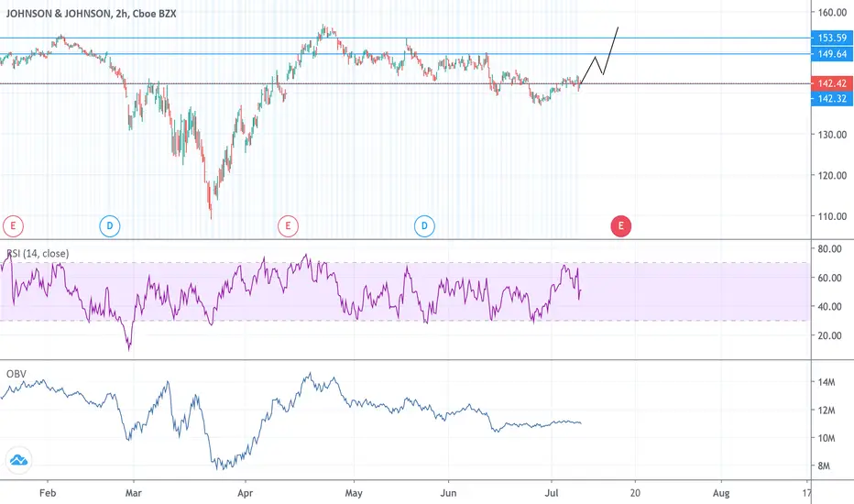Image resolution: width=854 pixels, height=504 pixels.
Task: Click 8M on the OBV scale
Action: pyautogui.click(x=824, y=466)
